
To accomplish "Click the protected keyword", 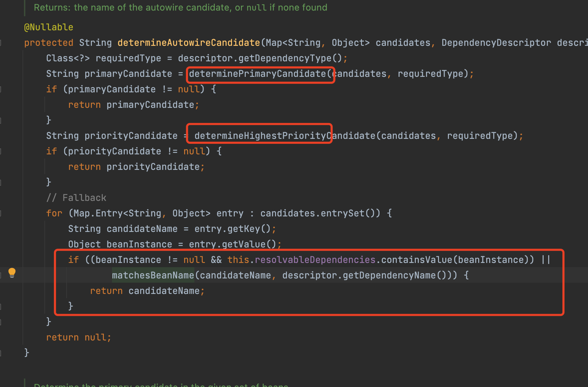I will pyautogui.click(x=49, y=43).
